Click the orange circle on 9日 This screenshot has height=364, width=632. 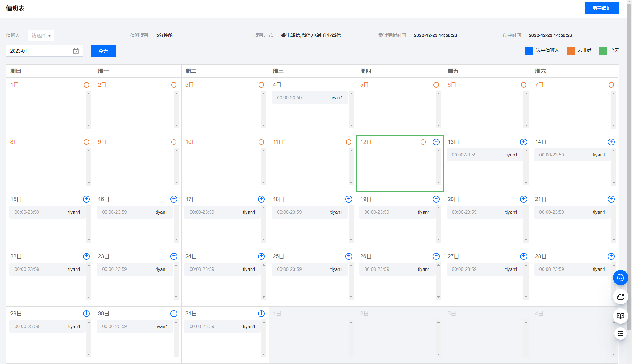(174, 142)
